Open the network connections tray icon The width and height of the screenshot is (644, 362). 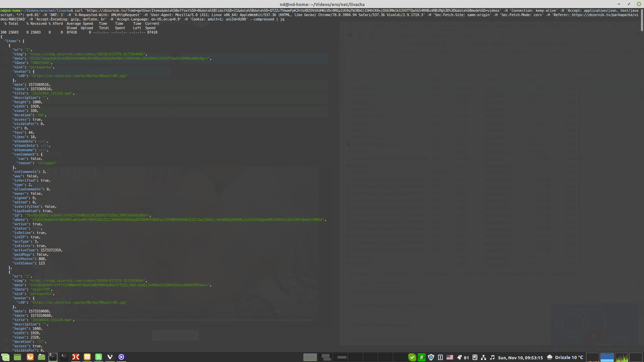pyautogui.click(x=483, y=358)
